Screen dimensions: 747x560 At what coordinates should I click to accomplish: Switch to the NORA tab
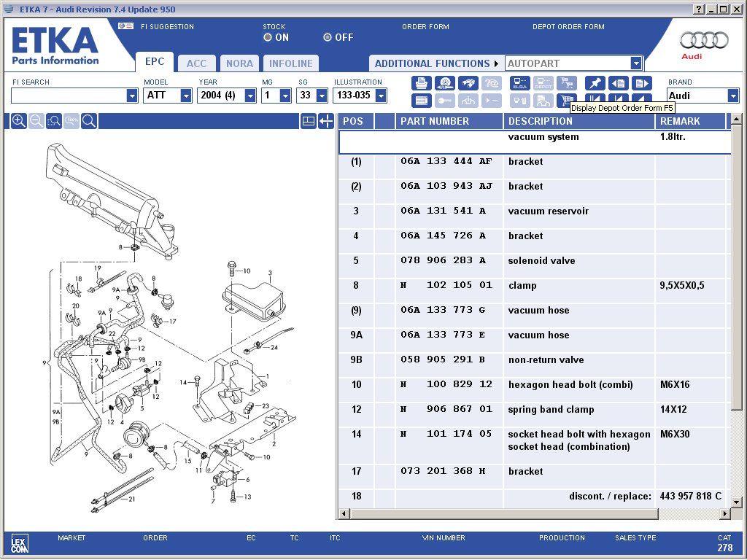click(239, 63)
